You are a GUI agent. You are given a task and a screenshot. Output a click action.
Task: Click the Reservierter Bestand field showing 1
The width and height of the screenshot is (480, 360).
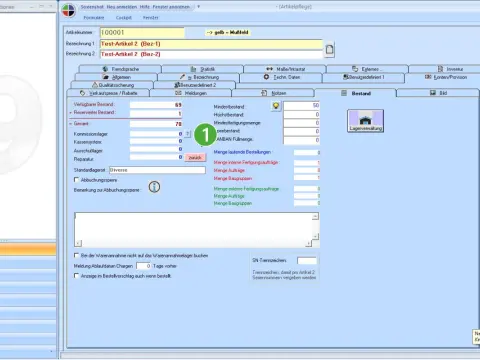tap(156, 114)
